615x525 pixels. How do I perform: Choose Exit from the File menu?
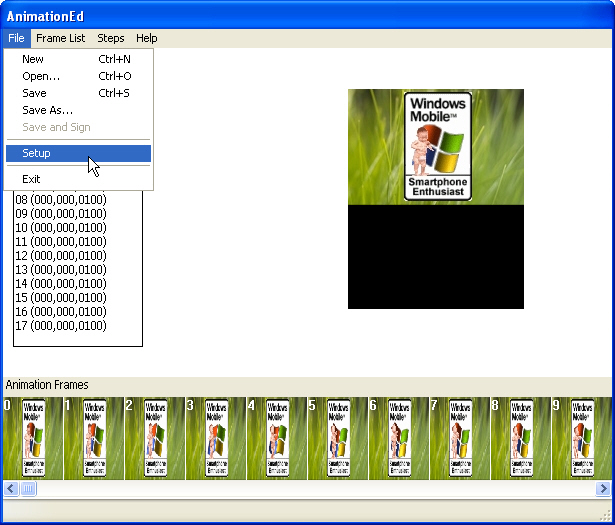[x=78, y=179]
